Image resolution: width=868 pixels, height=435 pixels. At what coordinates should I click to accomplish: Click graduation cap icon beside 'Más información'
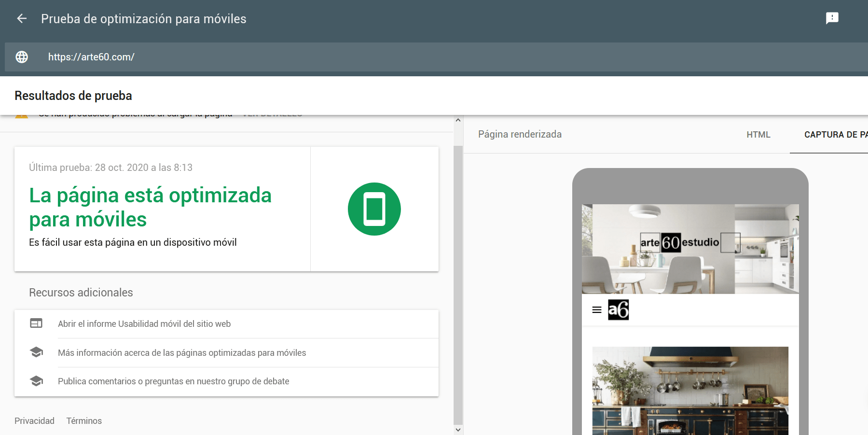tap(36, 352)
